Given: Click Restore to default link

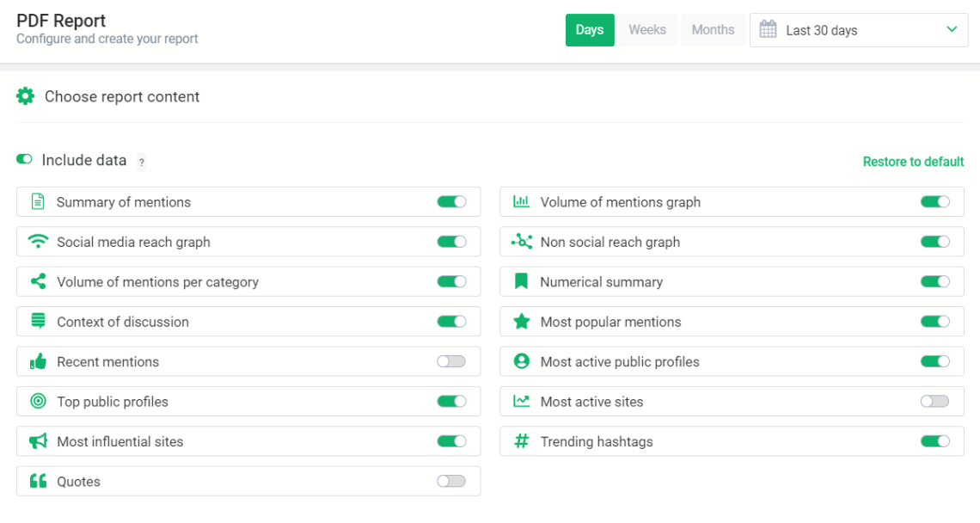Looking at the screenshot, I should point(913,162).
